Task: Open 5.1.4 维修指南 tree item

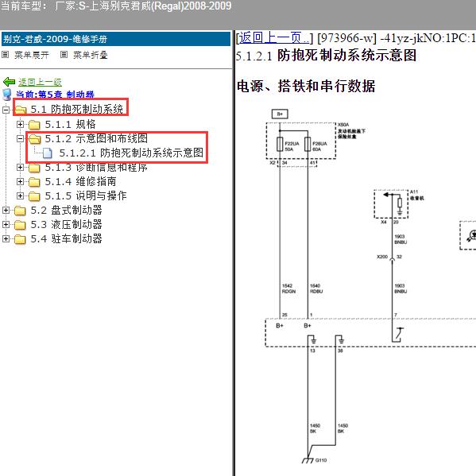Action: (80, 181)
